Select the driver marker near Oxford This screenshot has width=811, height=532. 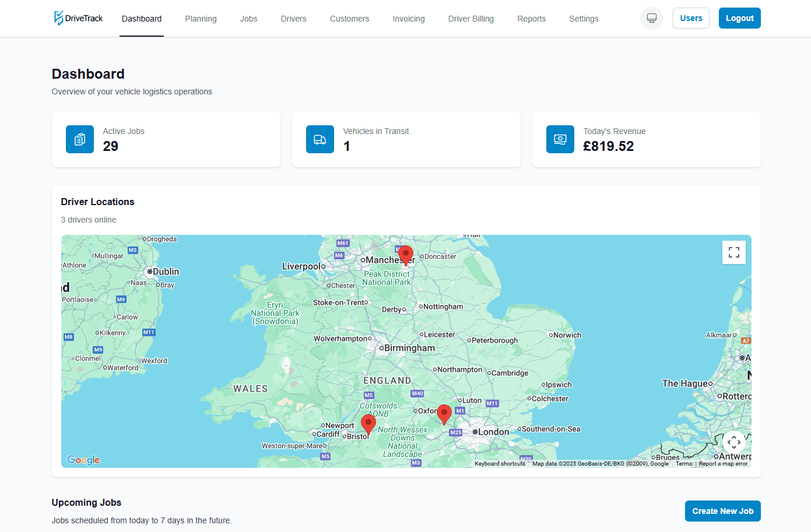point(444,415)
